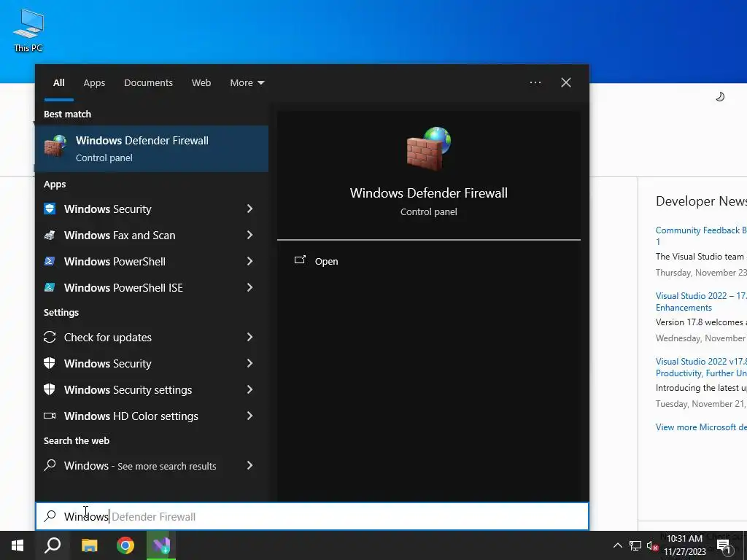Switch to the Web tab
Image resolution: width=747 pixels, height=560 pixels.
(x=201, y=82)
